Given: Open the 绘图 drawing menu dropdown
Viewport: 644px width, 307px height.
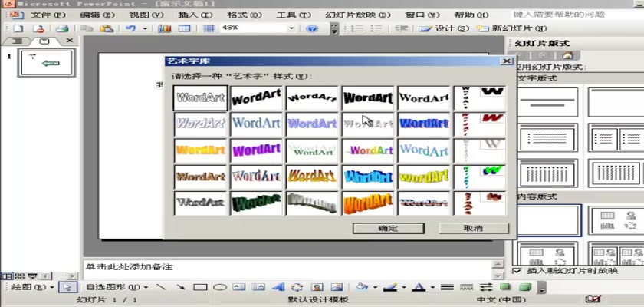Looking at the screenshot, I should (x=32, y=287).
